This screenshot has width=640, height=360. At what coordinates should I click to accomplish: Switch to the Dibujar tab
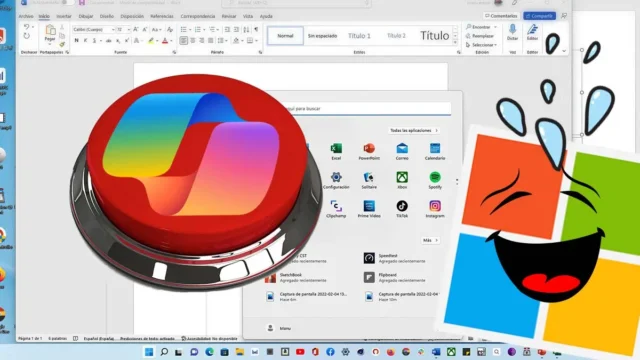(86, 16)
